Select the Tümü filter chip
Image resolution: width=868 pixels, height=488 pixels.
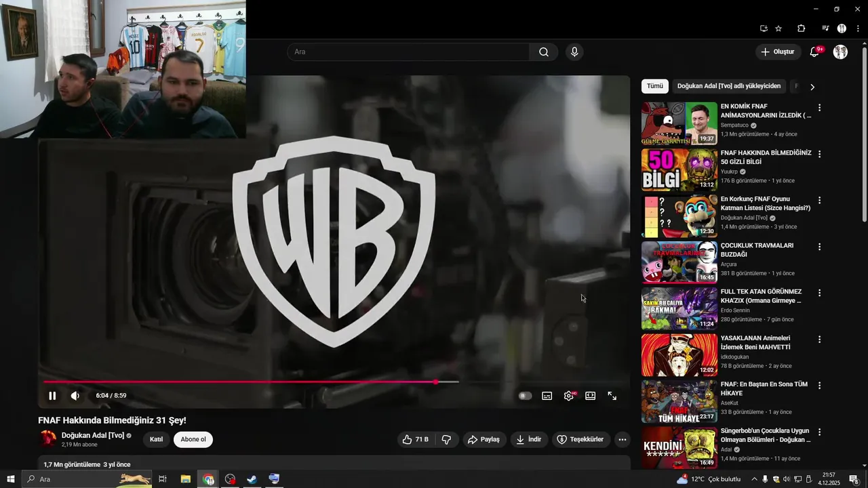point(654,86)
